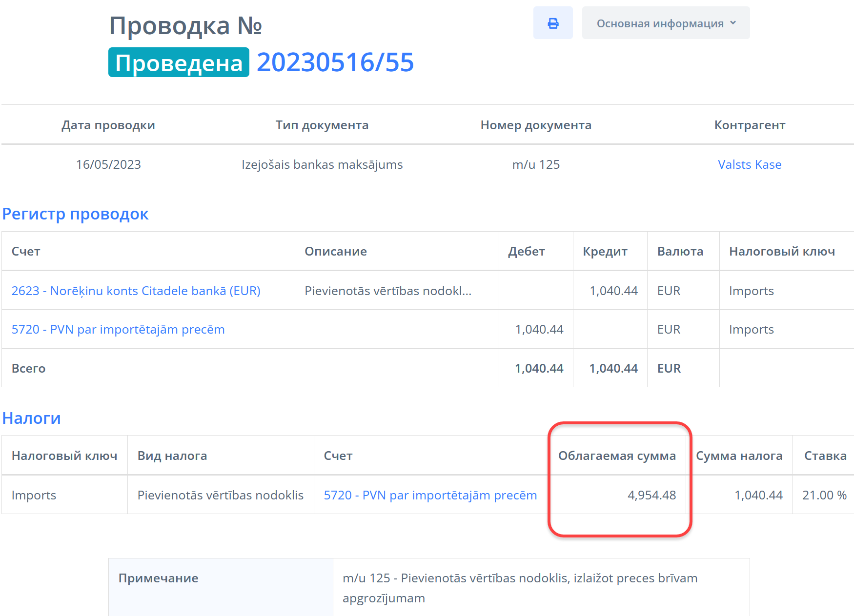Click the taxable amount 4,954.48 cell
This screenshot has height=616, width=854.
point(651,495)
